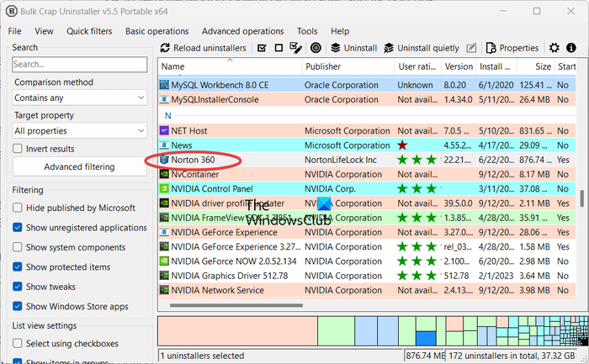Click the info icon in toolbar

tap(571, 48)
